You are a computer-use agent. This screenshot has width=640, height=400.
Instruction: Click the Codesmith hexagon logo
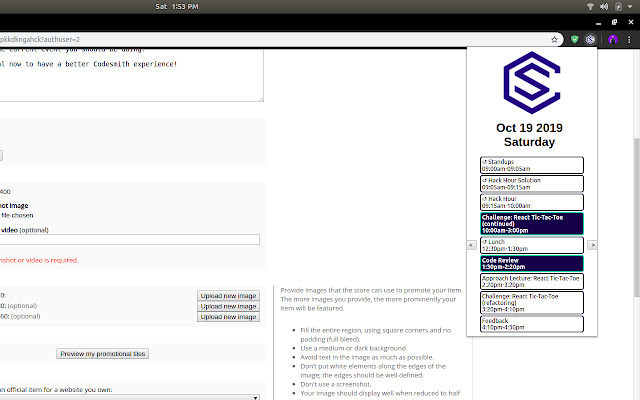pos(532,82)
